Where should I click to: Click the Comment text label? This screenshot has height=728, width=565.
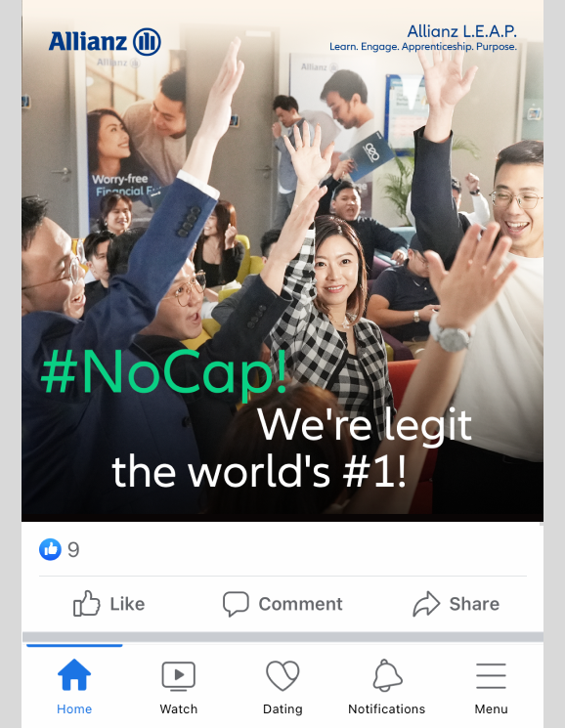[x=300, y=604]
